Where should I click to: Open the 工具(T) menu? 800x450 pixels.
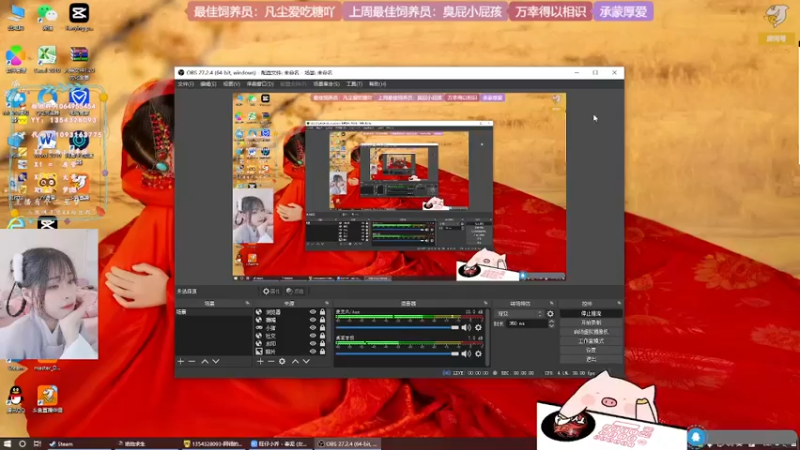354,84
